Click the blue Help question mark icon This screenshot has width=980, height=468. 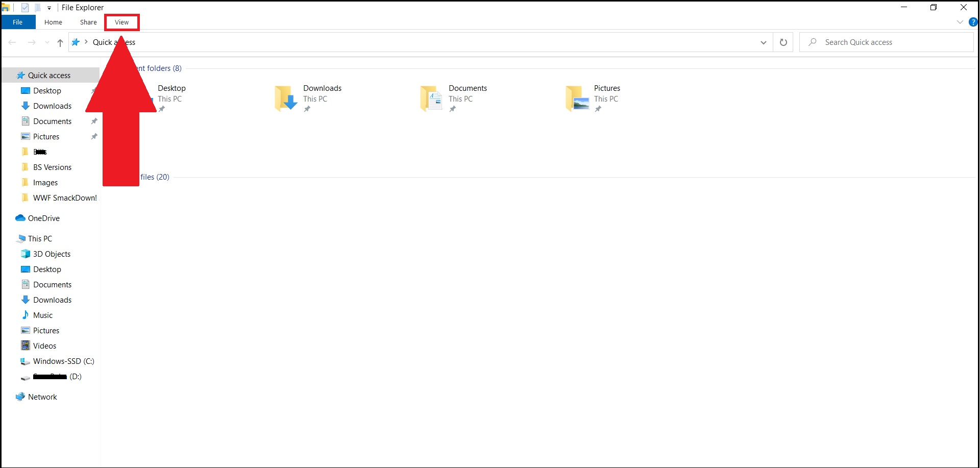[973, 22]
